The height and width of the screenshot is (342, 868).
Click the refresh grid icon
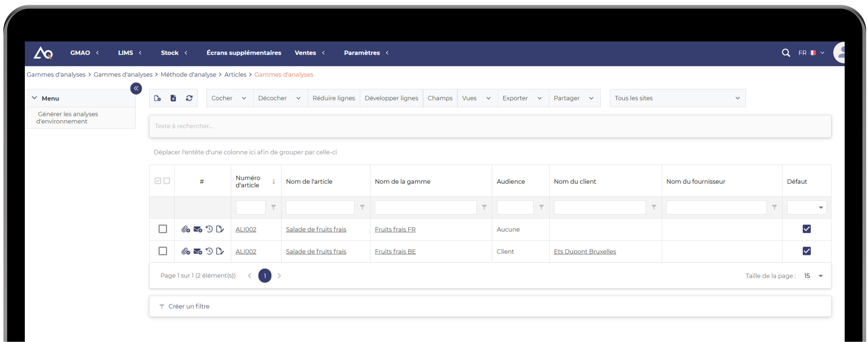(x=189, y=98)
